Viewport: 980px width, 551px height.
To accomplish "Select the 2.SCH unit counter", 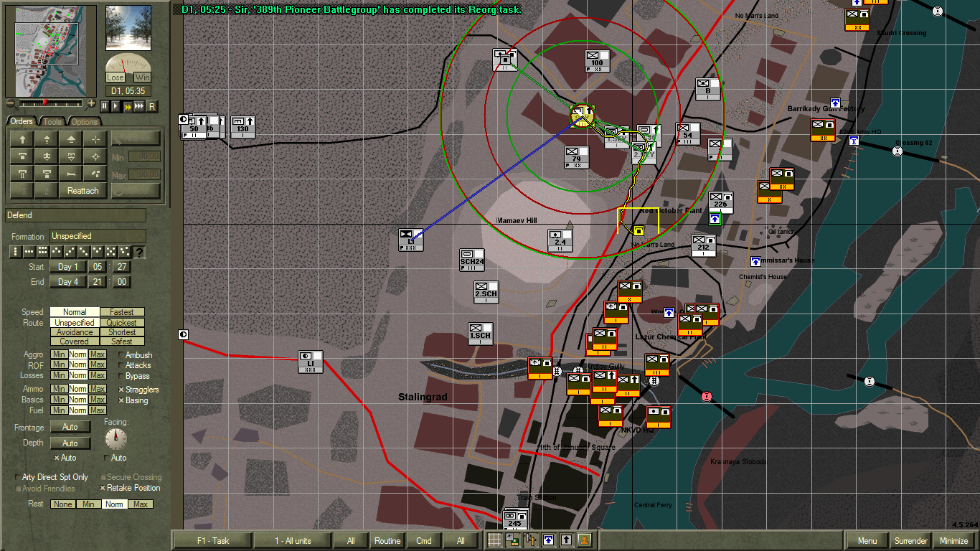I will 486,291.
